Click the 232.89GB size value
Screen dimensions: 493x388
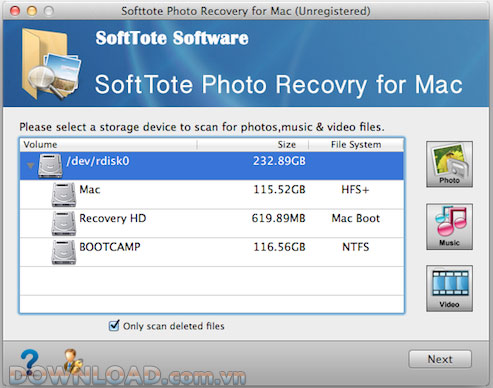pyautogui.click(x=279, y=161)
